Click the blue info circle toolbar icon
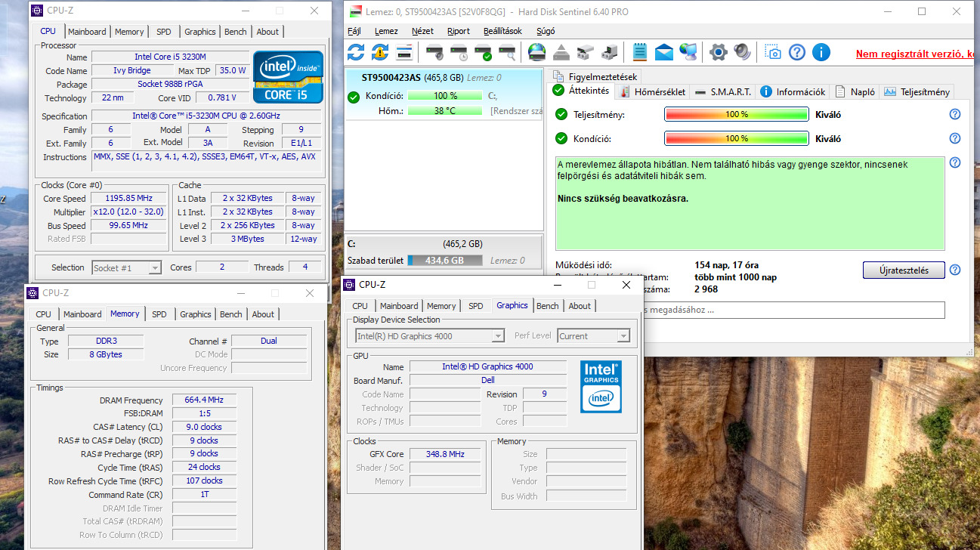The height and width of the screenshot is (550, 980). click(x=821, y=52)
